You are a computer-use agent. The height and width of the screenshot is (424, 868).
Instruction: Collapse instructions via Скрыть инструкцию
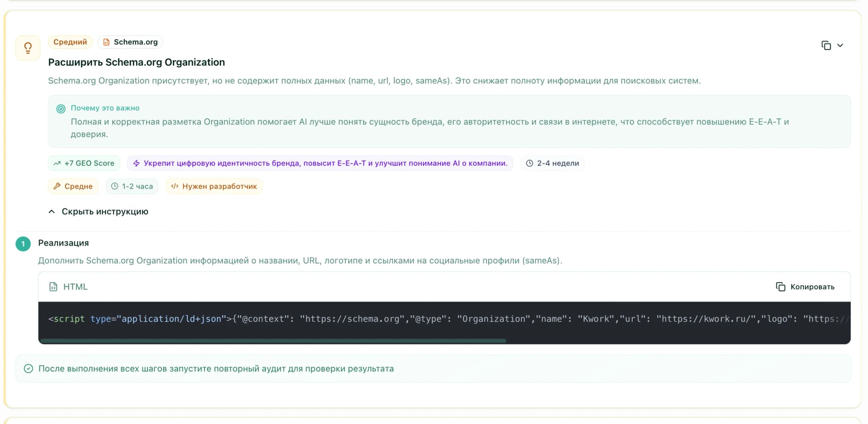point(105,211)
